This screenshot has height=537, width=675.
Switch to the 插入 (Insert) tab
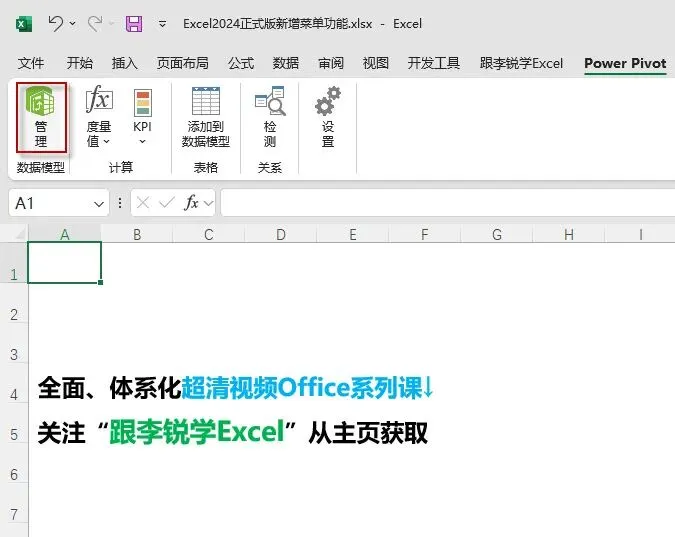[x=125, y=63]
